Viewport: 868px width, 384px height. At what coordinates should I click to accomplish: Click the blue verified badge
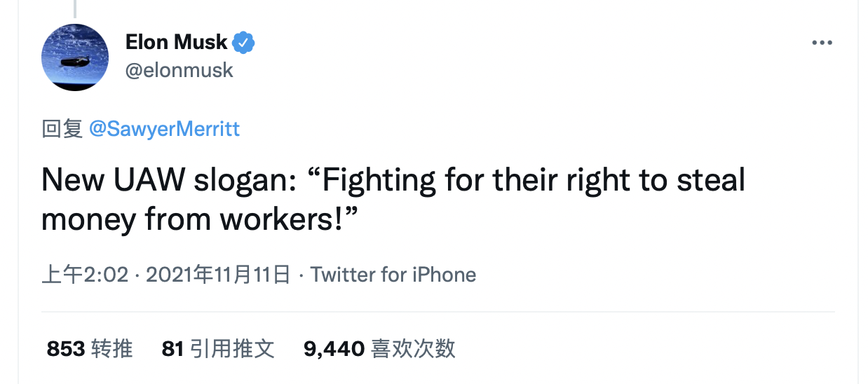[x=243, y=43]
